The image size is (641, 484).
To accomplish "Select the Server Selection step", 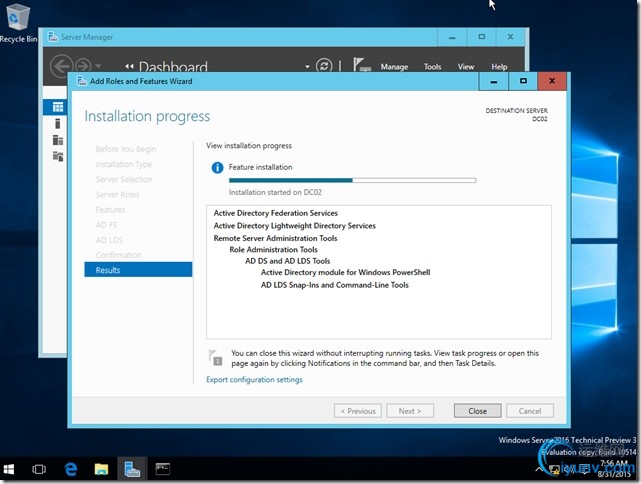I will 123,179.
